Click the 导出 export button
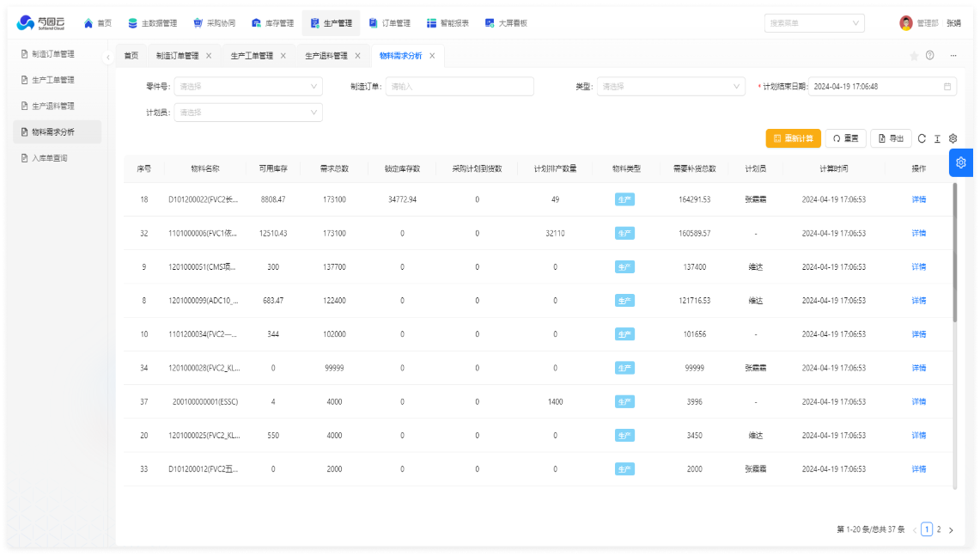Screen dimensions: 980x556 [892, 139]
